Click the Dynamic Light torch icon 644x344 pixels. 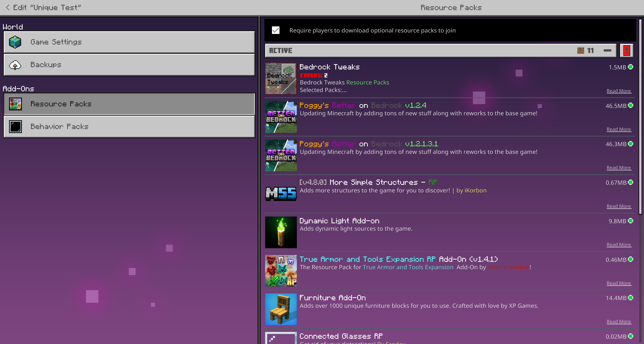click(281, 232)
